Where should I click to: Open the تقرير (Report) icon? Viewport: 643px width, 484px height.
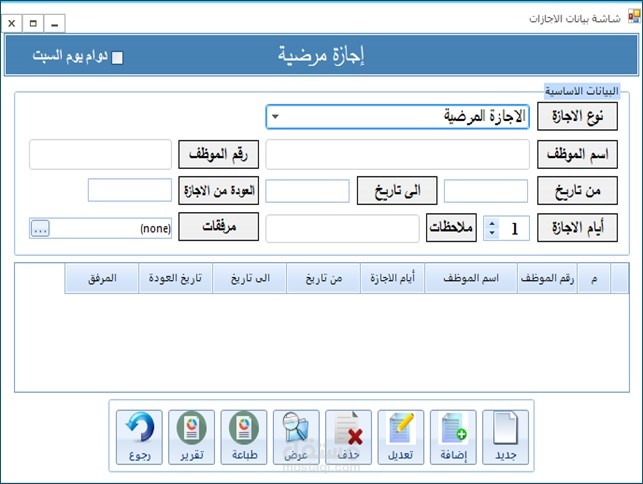pos(192,437)
